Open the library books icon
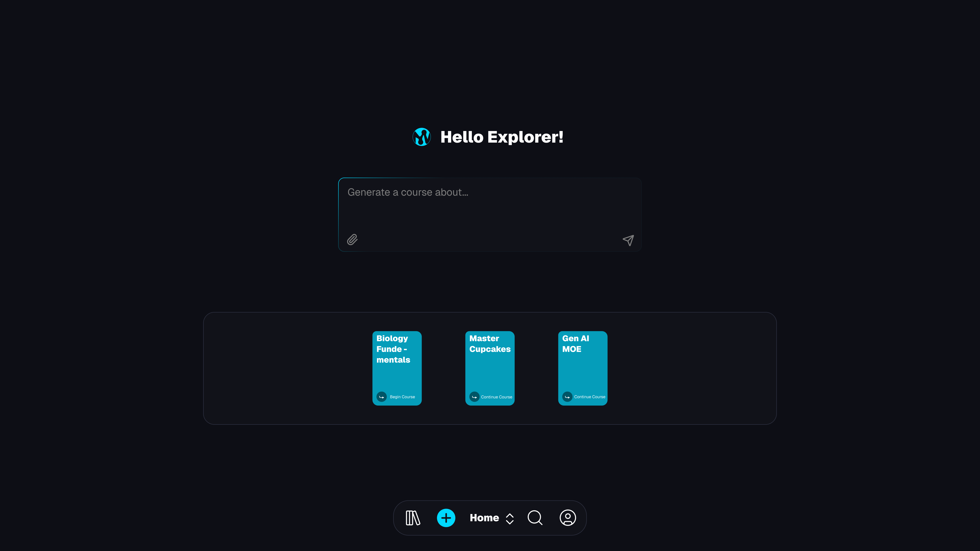This screenshot has height=551, width=980. pos(413,518)
